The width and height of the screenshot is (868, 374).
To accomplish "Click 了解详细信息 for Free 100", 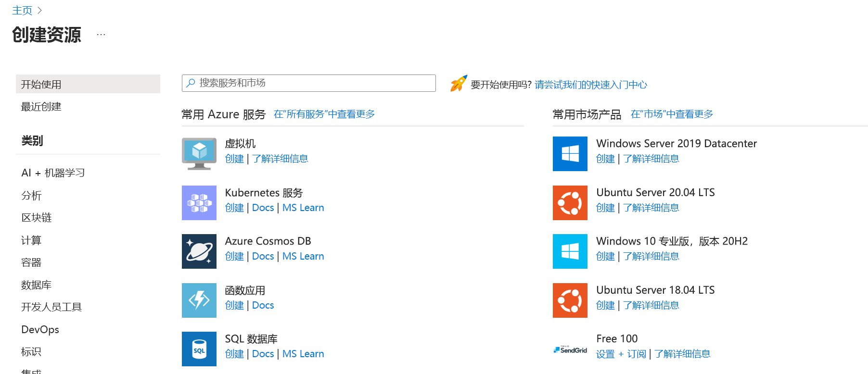I will click(682, 354).
